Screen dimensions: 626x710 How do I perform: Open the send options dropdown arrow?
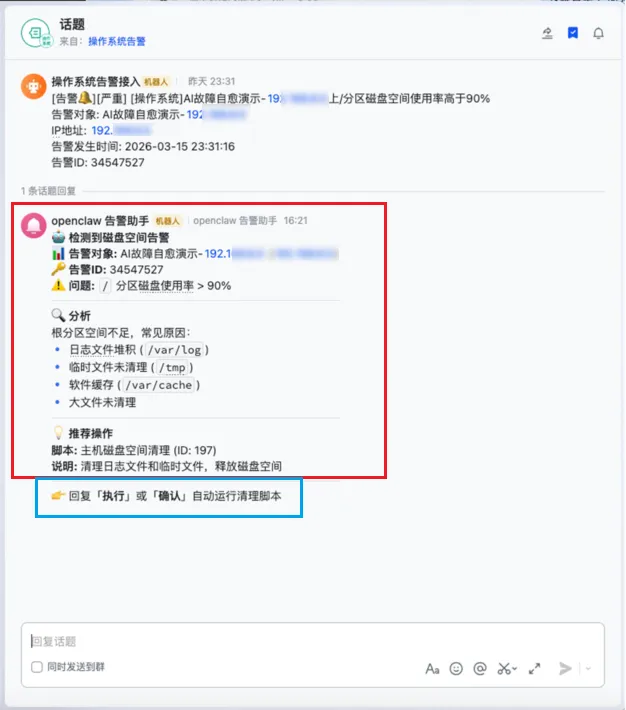coord(588,669)
